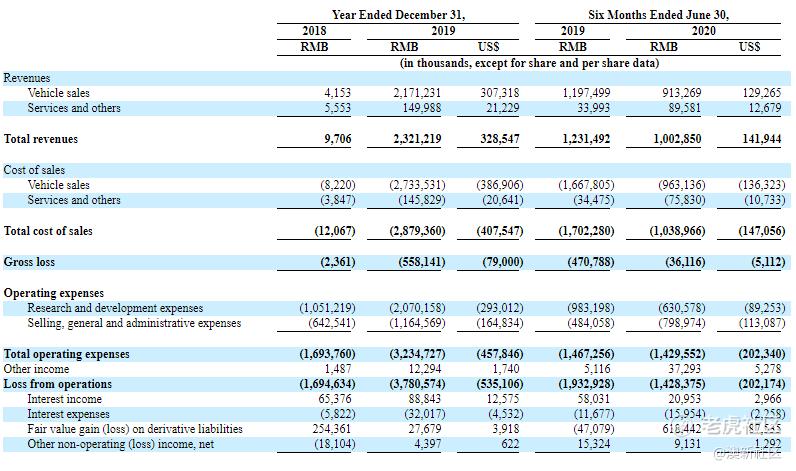Screen dimensions: 796x471
Task: Click loss from operations (1,694,634)
Action: pyautogui.click(x=327, y=384)
